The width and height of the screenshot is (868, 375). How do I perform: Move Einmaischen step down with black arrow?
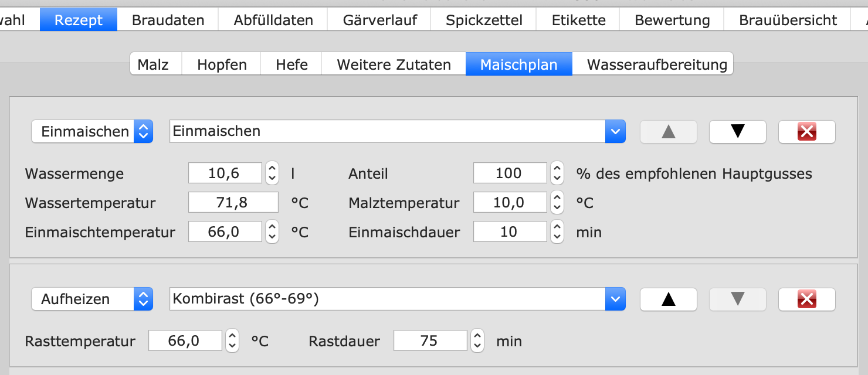[x=737, y=132]
